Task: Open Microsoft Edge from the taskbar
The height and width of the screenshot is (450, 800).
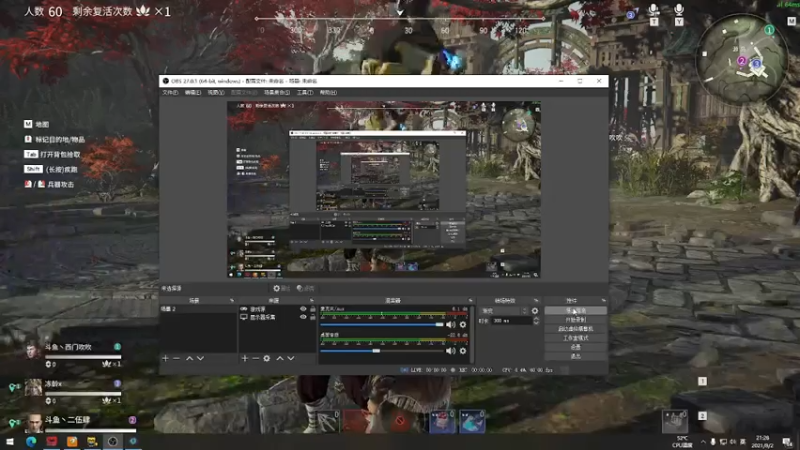Action: pos(31,441)
